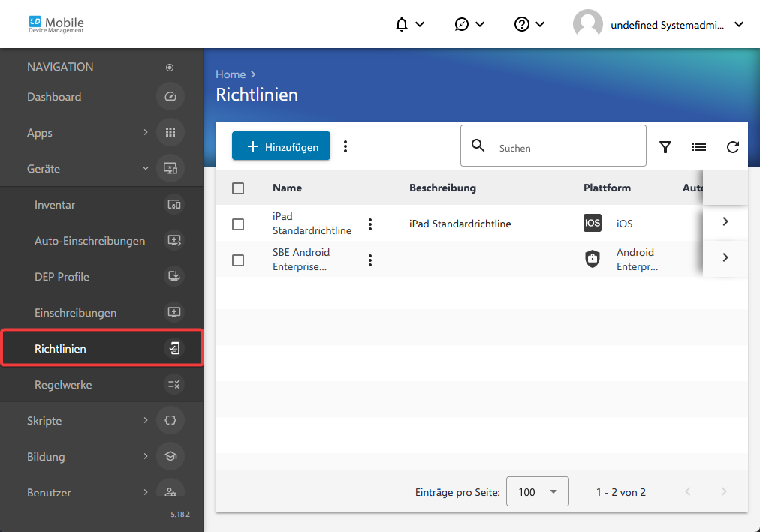
Task: Open details arrow for SBE Android row
Action: 725,257
